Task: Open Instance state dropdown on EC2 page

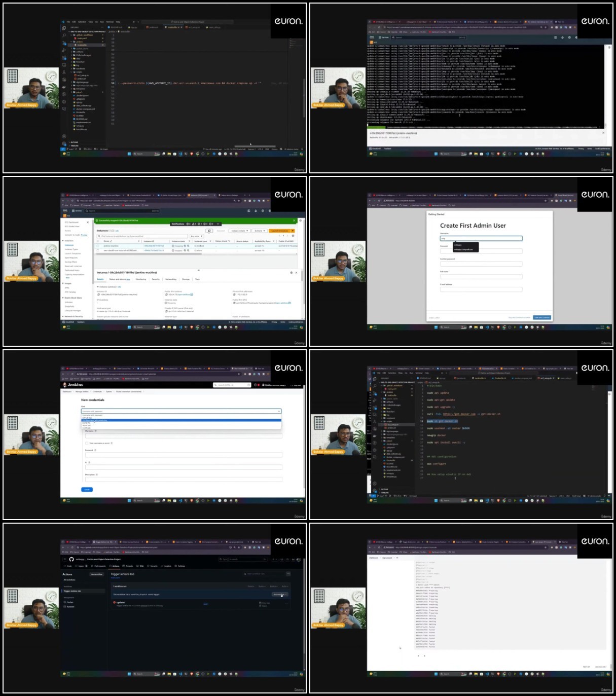Action: pos(239,231)
